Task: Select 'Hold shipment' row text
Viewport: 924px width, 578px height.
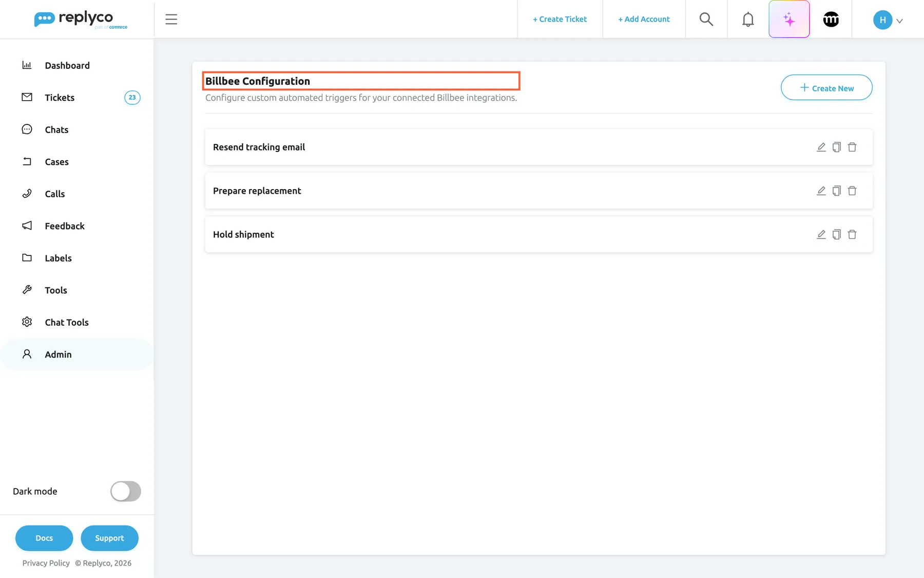Action: point(243,235)
